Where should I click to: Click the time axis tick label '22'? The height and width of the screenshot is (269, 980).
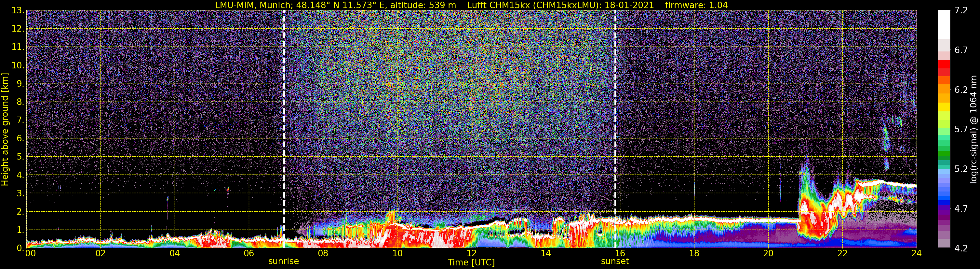[842, 254]
